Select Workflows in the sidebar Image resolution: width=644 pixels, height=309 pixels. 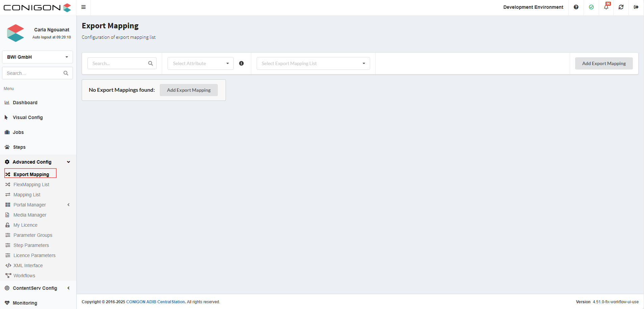coord(24,276)
